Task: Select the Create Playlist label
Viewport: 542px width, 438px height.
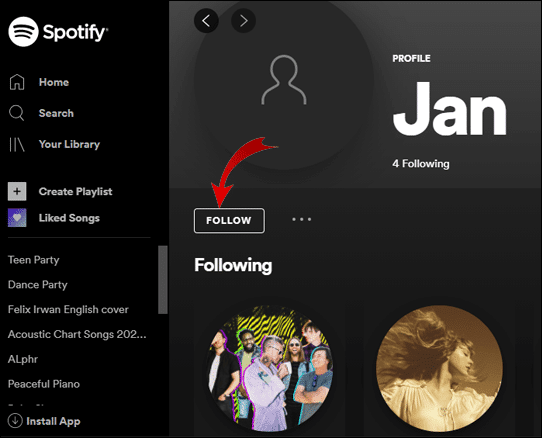Action: 75,192
